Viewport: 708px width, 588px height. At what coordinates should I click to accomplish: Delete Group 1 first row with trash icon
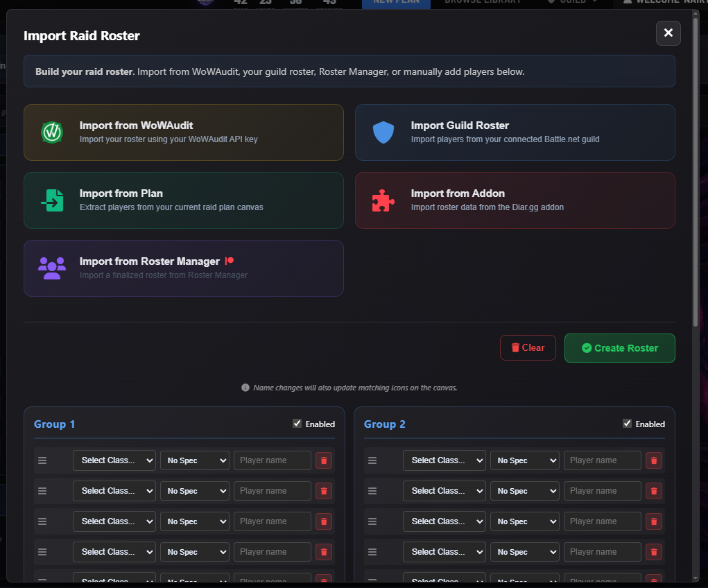coord(324,460)
